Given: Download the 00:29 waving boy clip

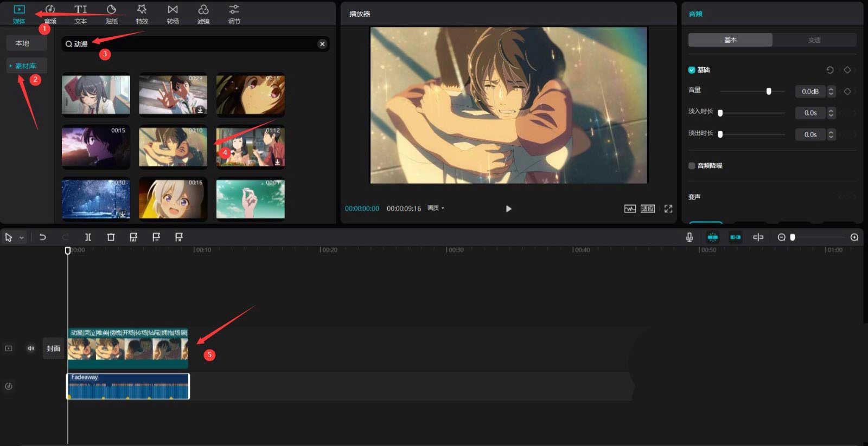Looking at the screenshot, I should 200,110.
